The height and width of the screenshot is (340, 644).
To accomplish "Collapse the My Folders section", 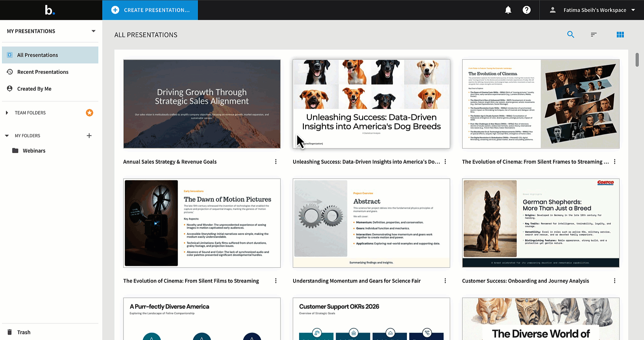I will (7, 136).
